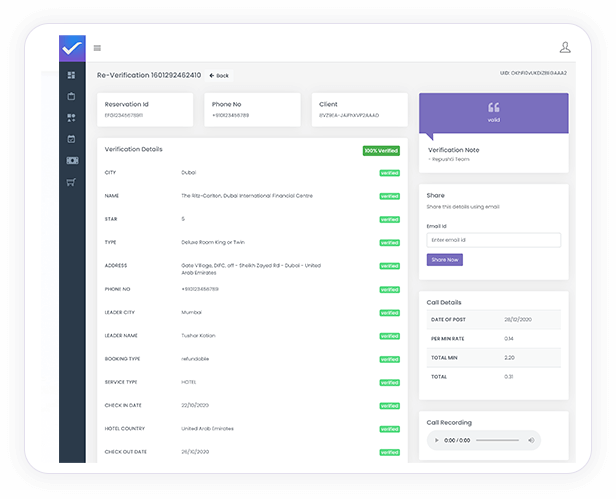The image size is (616, 499).
Task: Click the booking type value refundable
Action: pyautogui.click(x=195, y=359)
